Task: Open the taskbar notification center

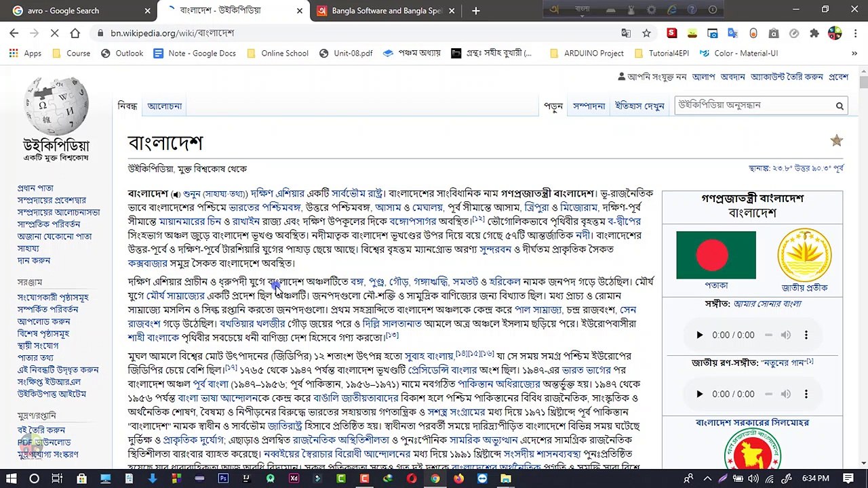Action: [x=849, y=479]
